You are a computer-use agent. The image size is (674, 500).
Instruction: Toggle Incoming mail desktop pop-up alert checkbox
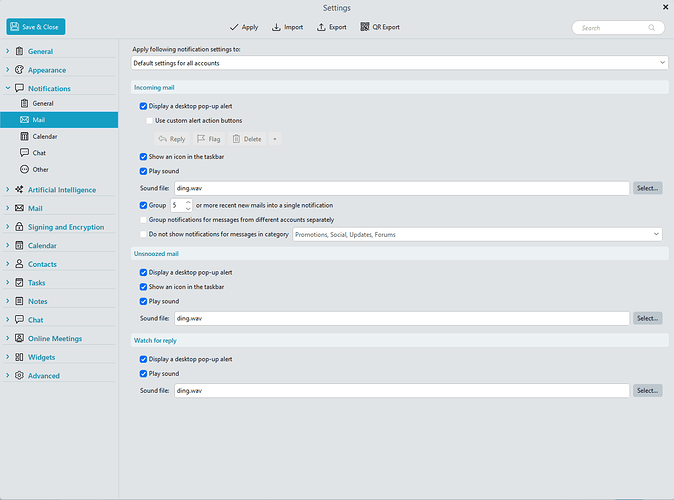point(143,106)
